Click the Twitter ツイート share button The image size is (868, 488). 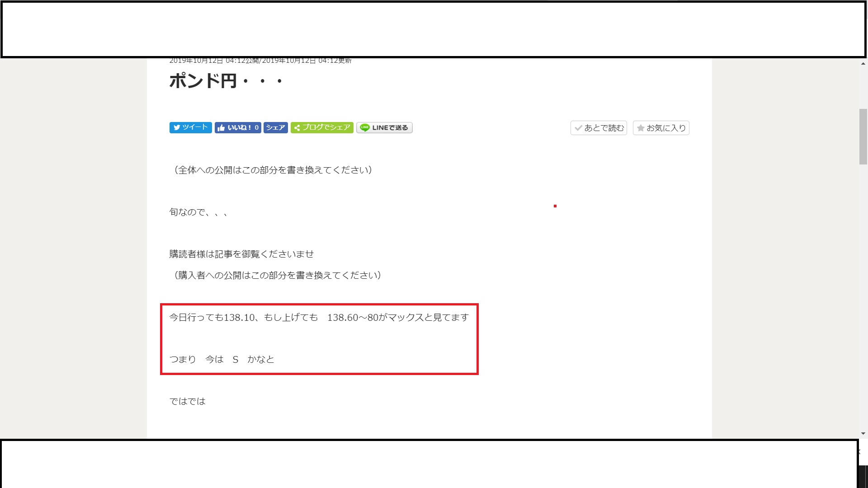(190, 127)
